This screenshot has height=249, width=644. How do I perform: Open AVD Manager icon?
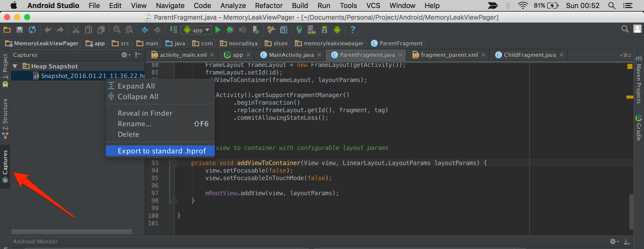(312, 30)
